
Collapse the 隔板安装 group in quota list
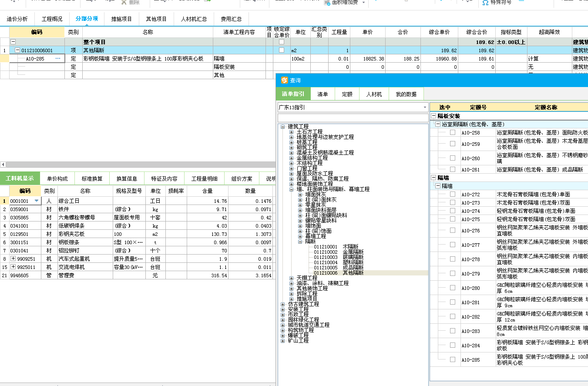(433, 116)
